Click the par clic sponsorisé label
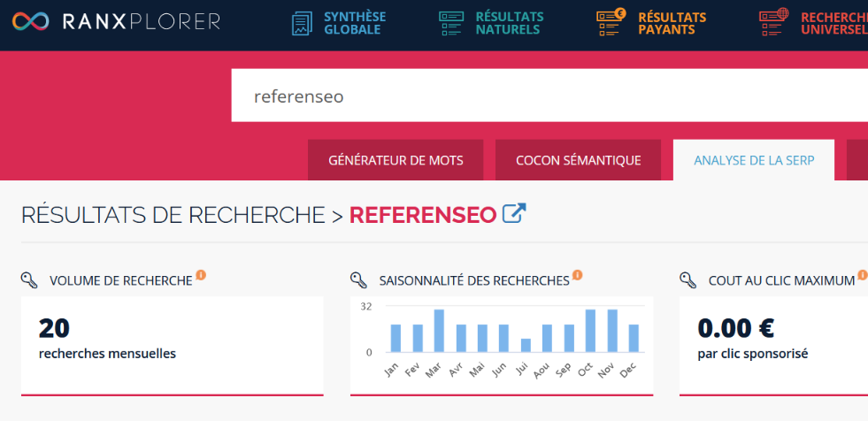This screenshot has width=868, height=421. pyautogui.click(x=753, y=354)
